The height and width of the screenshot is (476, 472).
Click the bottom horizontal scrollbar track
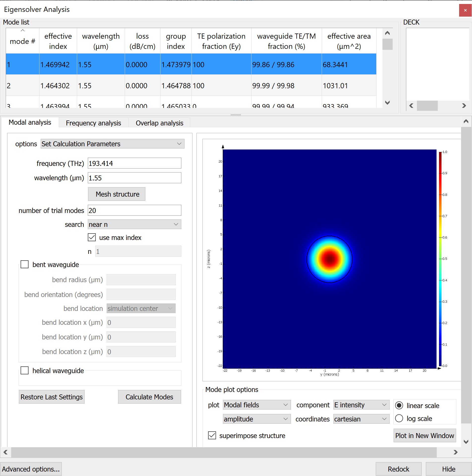coord(224,452)
